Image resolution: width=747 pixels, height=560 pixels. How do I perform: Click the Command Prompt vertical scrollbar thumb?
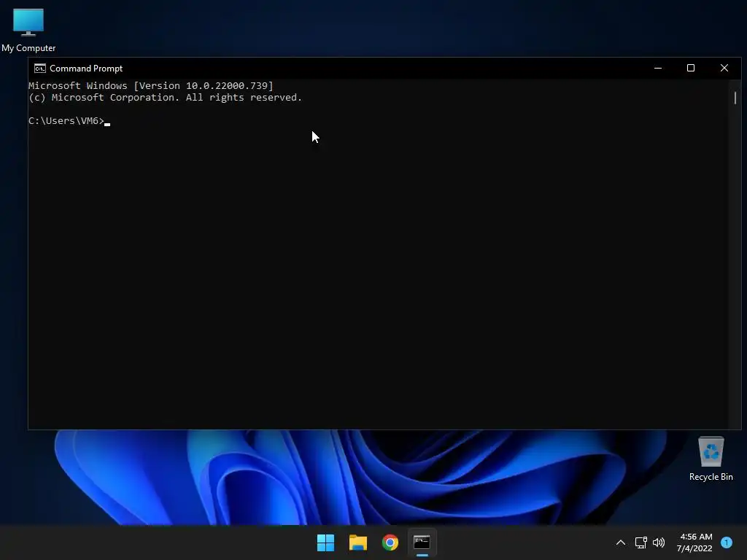click(735, 98)
